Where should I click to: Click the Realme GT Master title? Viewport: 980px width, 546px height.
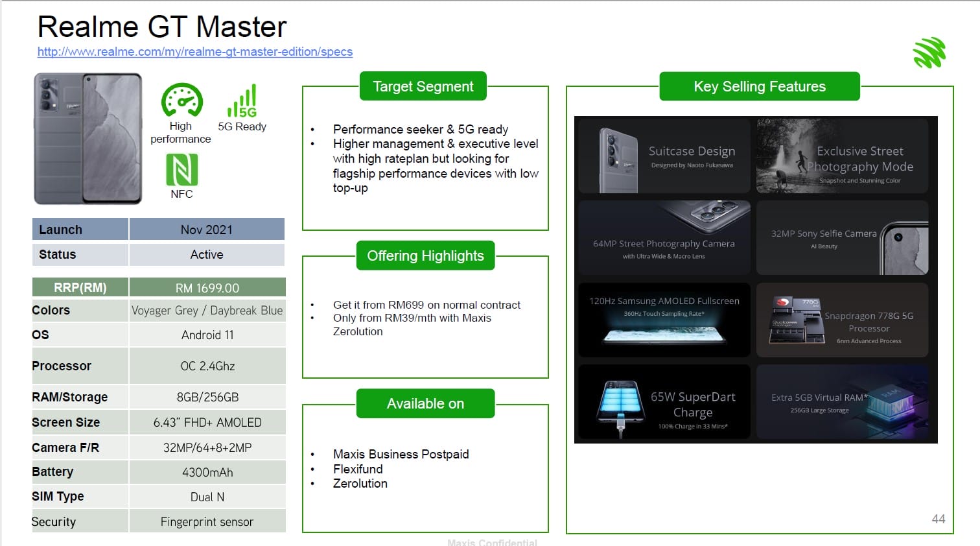162,27
